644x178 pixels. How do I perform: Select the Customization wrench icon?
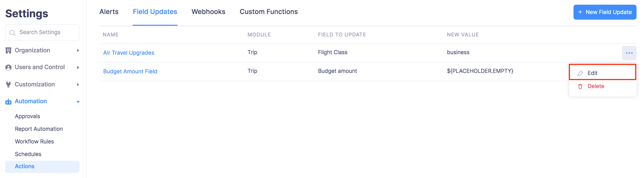coord(8,84)
